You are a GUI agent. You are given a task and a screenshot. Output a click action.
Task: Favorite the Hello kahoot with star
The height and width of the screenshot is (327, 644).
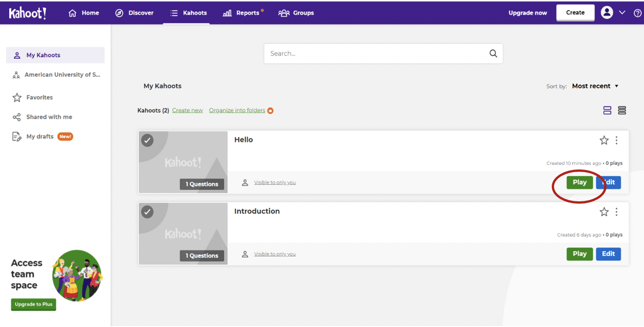(604, 140)
